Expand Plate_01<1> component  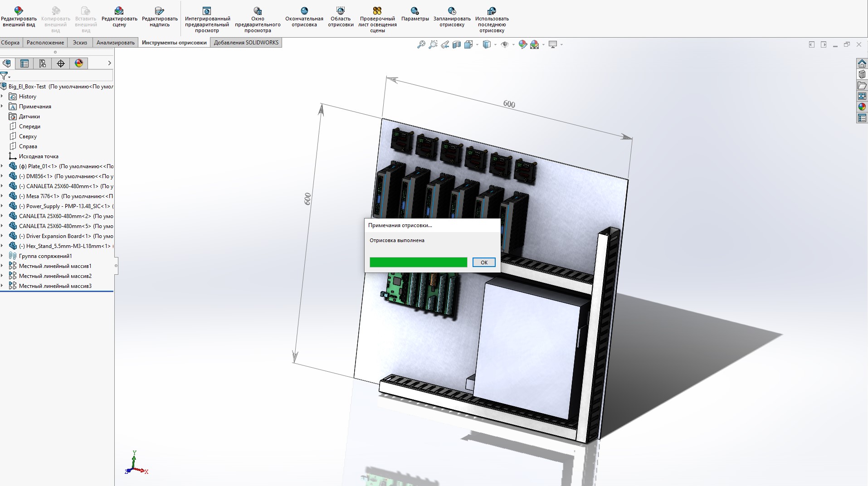coord(2,166)
